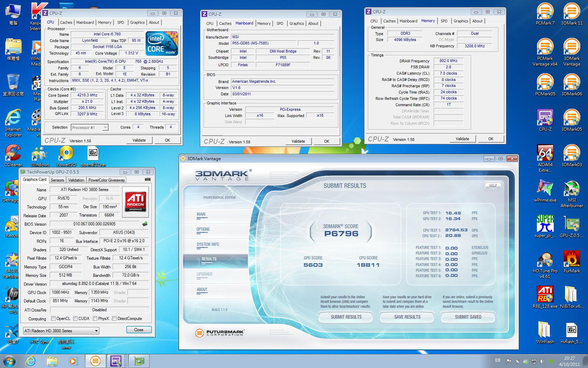The height and width of the screenshot is (368, 588).
Task: Open Internet Explorer from taskbar
Action: click(31, 361)
